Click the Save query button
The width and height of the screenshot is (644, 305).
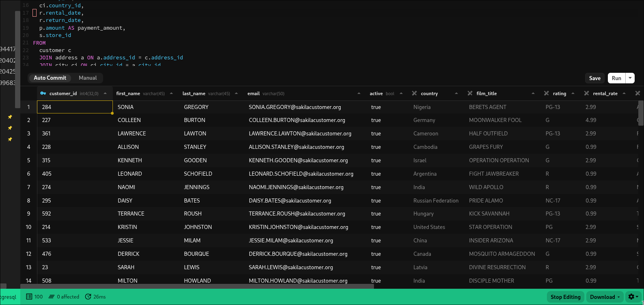pos(595,78)
